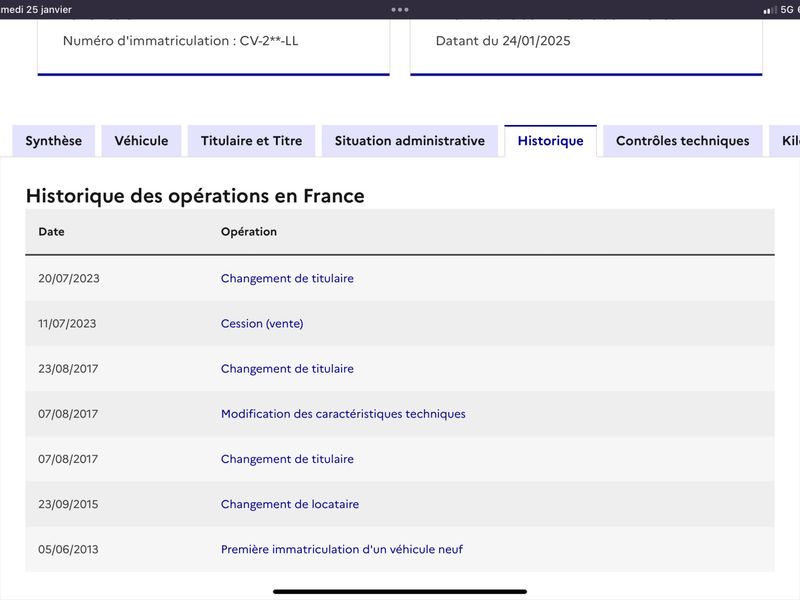Select the date 11/07/2023
This screenshot has width=800, height=600.
pyautogui.click(x=67, y=323)
